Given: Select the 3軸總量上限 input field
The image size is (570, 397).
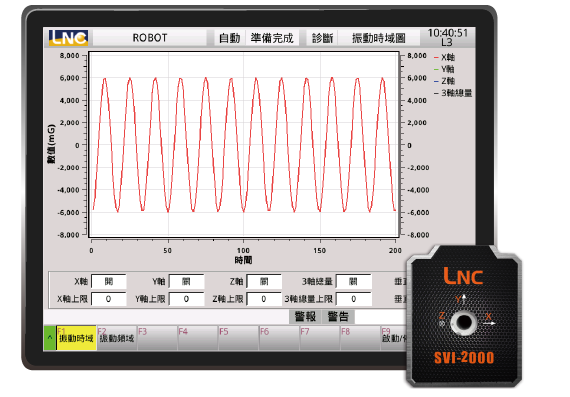Looking at the screenshot, I should [353, 299].
